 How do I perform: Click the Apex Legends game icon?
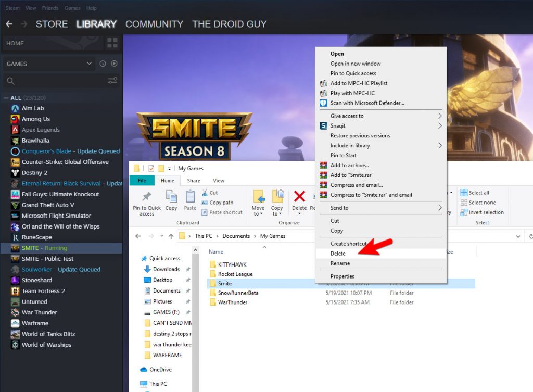[x=15, y=130]
